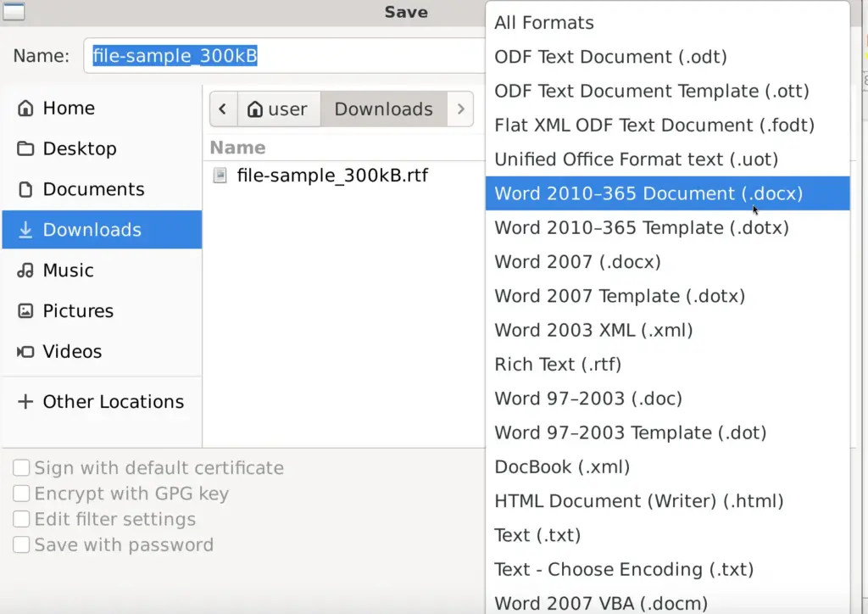Click the file-sample_300kB.rtf file icon
Screen dimensions: 868x614
220,176
